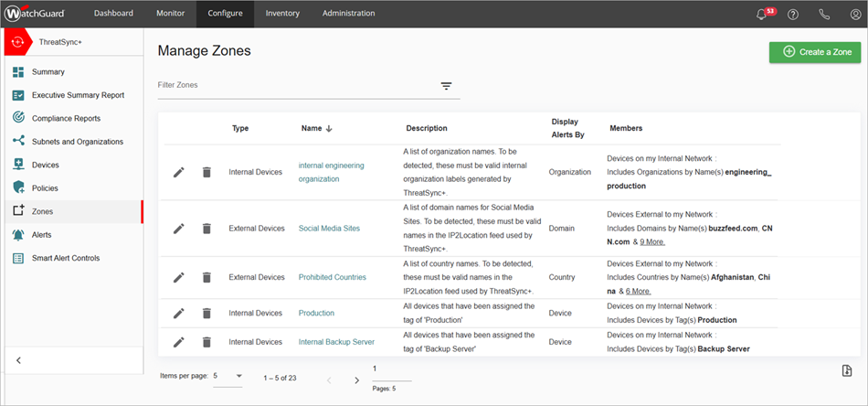868x406 pixels.
Task: Click the phone support icon
Action: [x=824, y=15]
